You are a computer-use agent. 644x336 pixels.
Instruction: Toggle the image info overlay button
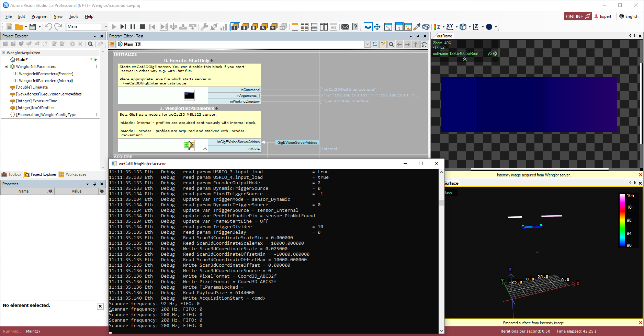tap(399, 27)
